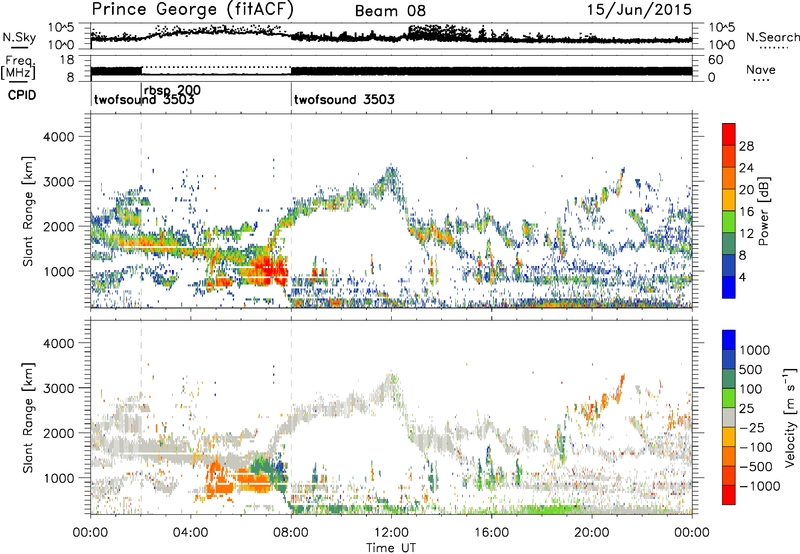Click the '-1000' velocity colorbar tick
This screenshot has height=554, width=800.
(x=760, y=486)
